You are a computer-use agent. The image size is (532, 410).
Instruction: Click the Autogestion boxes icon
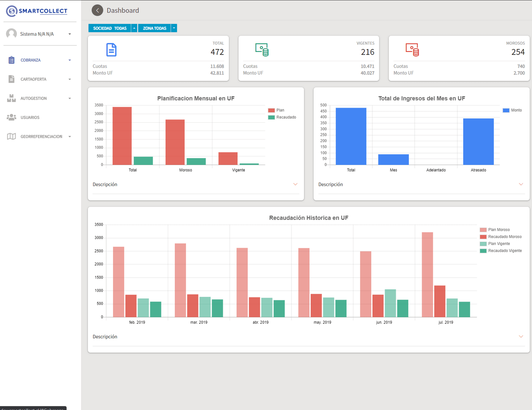pyautogui.click(x=12, y=98)
